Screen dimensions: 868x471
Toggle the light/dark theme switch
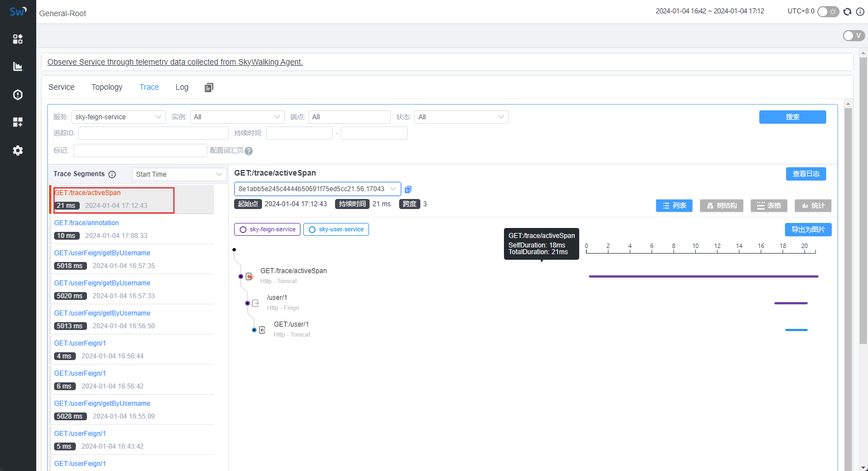(828, 12)
